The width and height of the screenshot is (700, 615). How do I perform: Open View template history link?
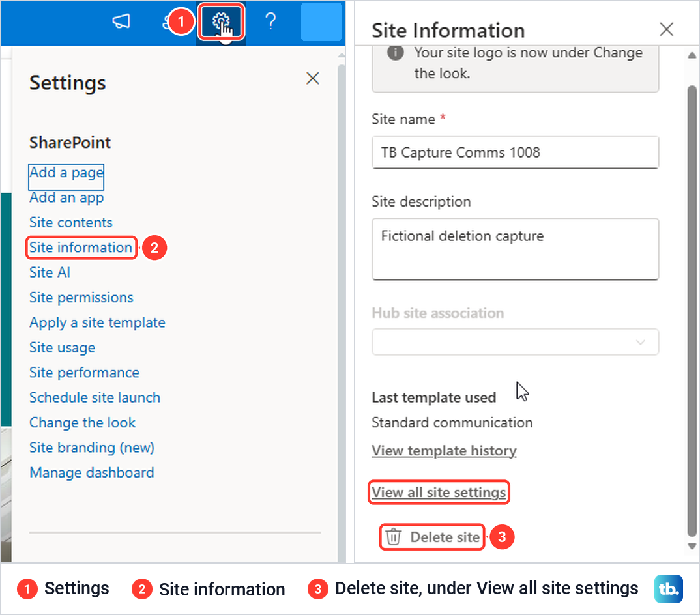(x=445, y=451)
